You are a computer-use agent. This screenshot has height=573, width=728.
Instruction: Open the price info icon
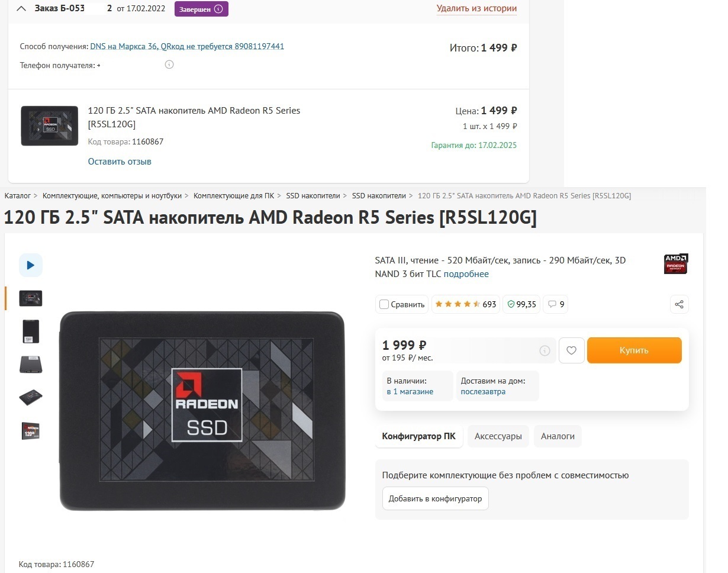[x=545, y=351]
